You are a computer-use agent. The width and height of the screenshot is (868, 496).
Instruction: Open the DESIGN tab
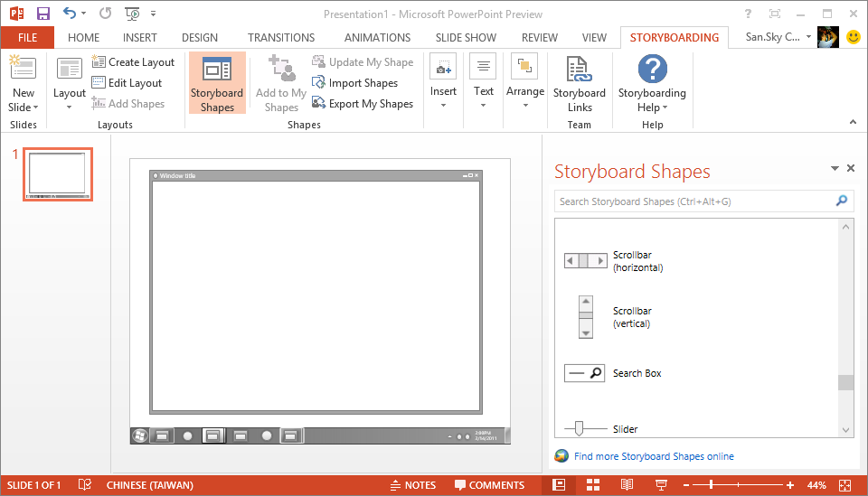click(200, 38)
